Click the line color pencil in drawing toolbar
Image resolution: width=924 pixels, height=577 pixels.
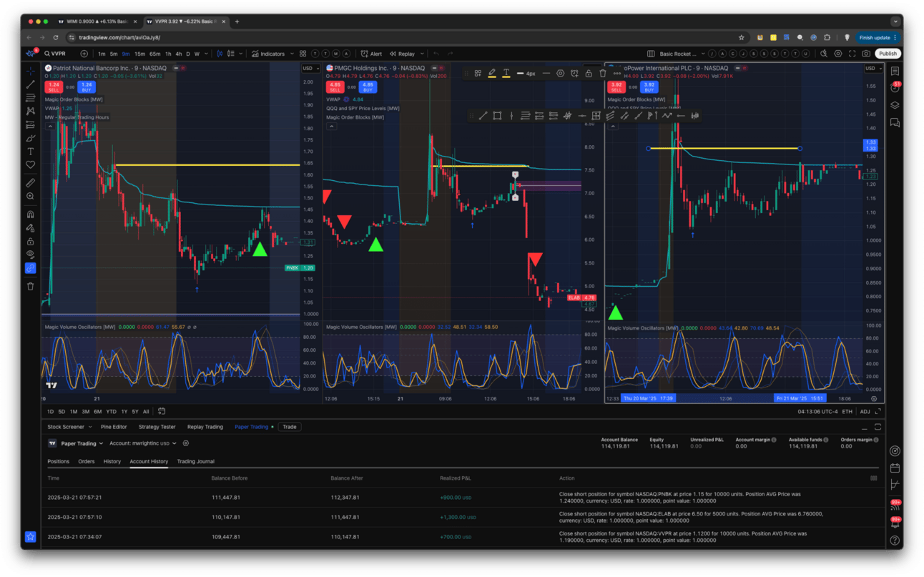[x=492, y=73]
